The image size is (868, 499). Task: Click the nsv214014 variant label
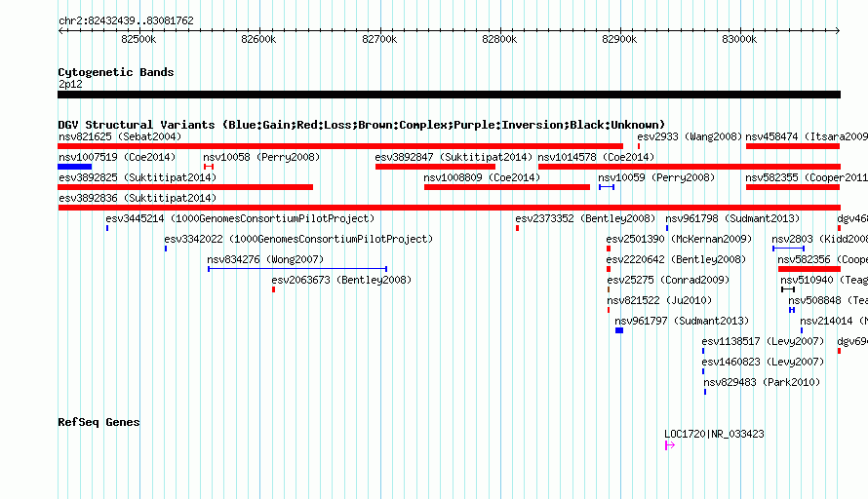pos(834,321)
